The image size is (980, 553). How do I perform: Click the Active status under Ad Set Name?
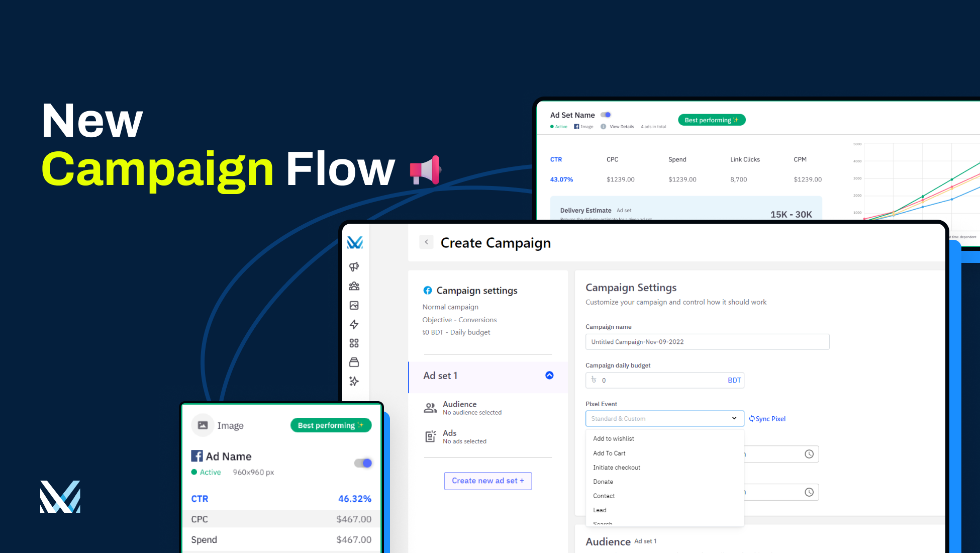tap(559, 127)
